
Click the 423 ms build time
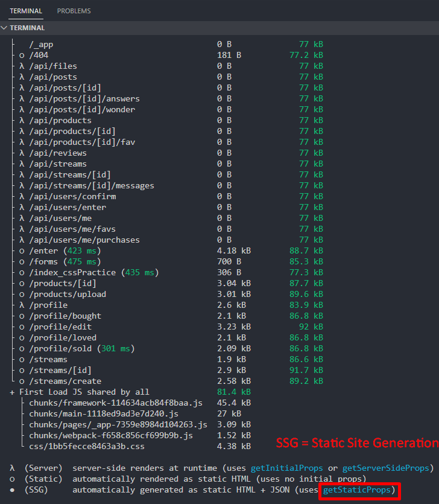pos(82,250)
